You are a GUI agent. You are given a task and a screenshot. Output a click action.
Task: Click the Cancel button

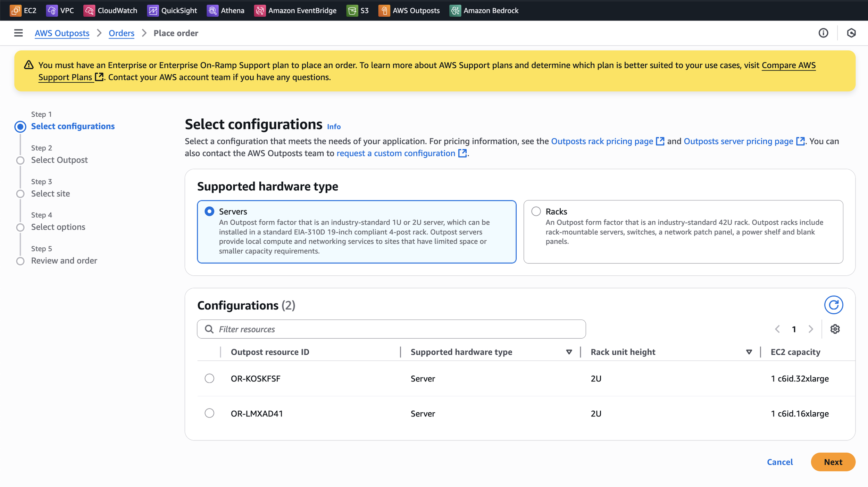780,462
